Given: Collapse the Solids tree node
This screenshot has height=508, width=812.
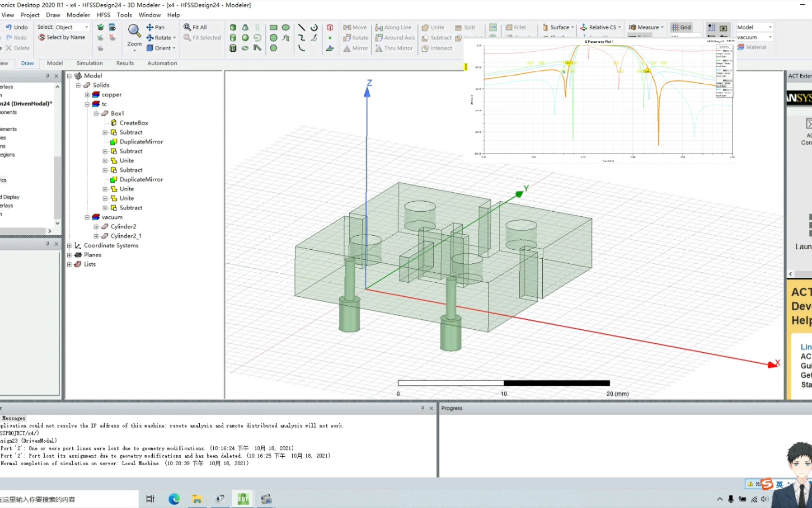Looking at the screenshot, I should pos(78,85).
